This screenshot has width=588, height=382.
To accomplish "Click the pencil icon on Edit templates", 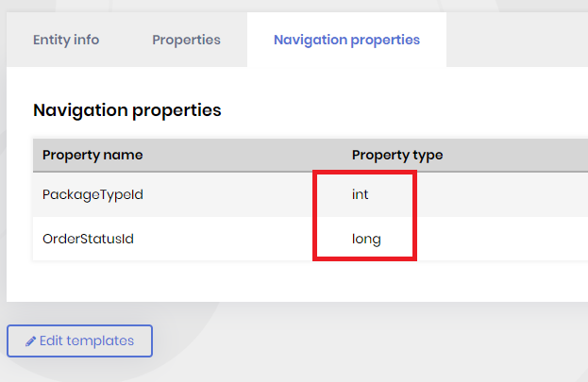I will 30,341.
